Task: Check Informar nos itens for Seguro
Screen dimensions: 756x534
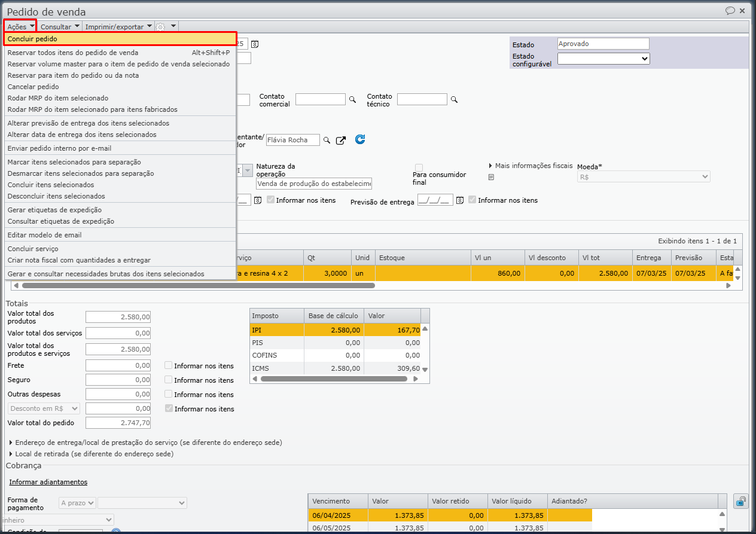Action: 169,380
